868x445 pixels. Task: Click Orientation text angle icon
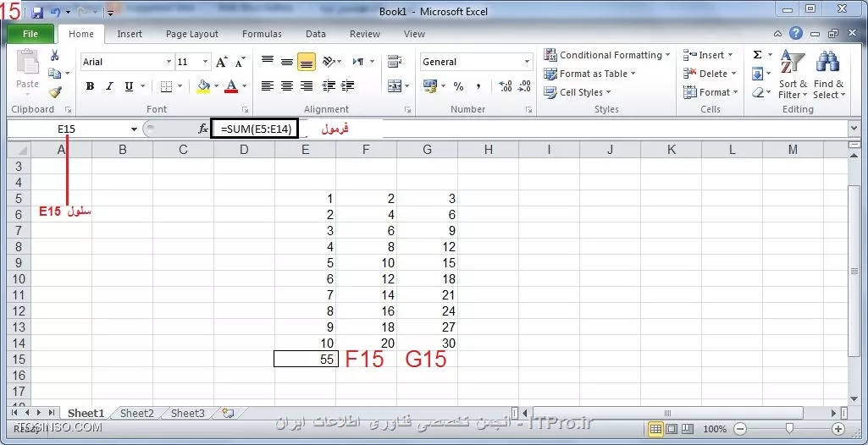(329, 61)
